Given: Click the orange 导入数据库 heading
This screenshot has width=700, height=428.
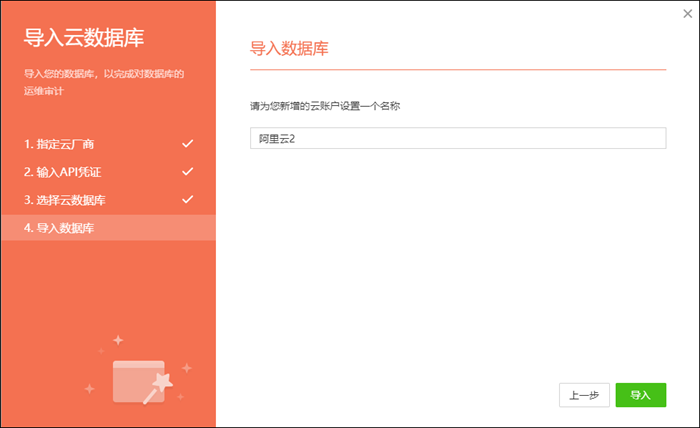Looking at the screenshot, I should (289, 48).
